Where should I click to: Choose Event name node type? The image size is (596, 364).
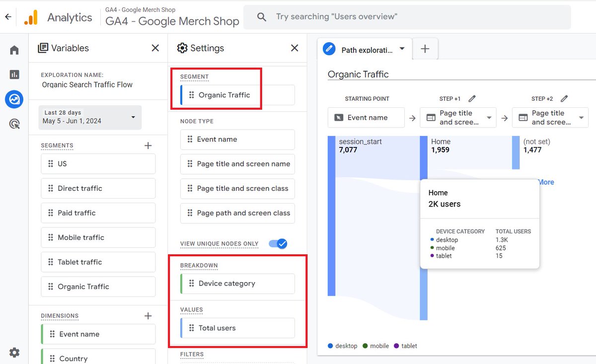coord(237,139)
